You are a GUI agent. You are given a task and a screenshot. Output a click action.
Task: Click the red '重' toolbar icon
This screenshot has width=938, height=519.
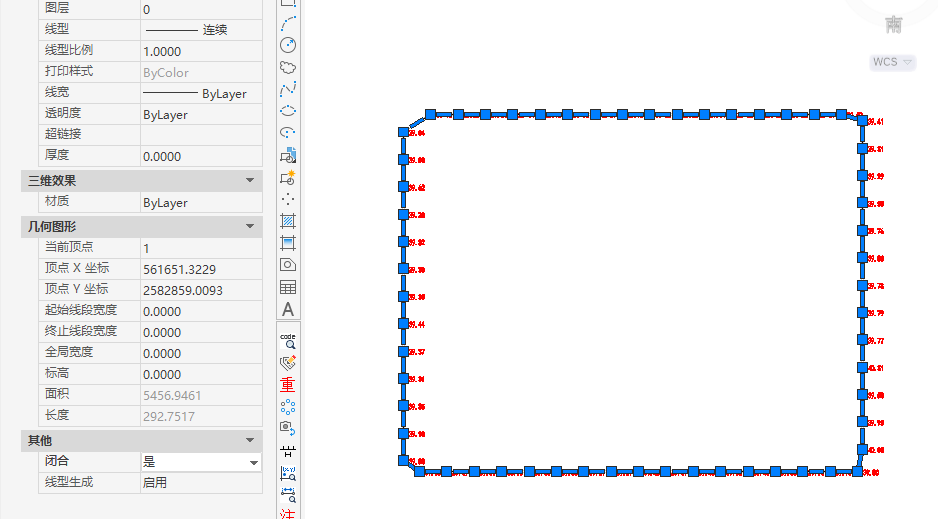point(288,384)
